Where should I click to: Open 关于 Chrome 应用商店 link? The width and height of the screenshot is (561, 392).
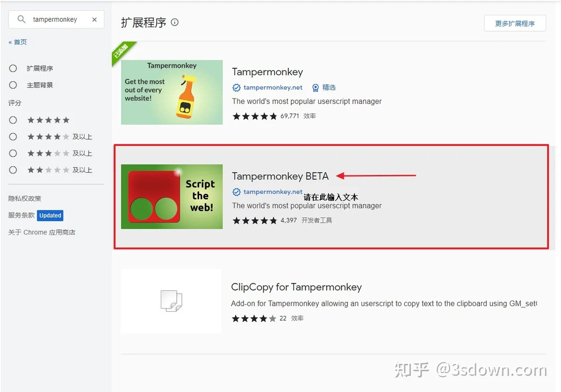pyautogui.click(x=42, y=232)
